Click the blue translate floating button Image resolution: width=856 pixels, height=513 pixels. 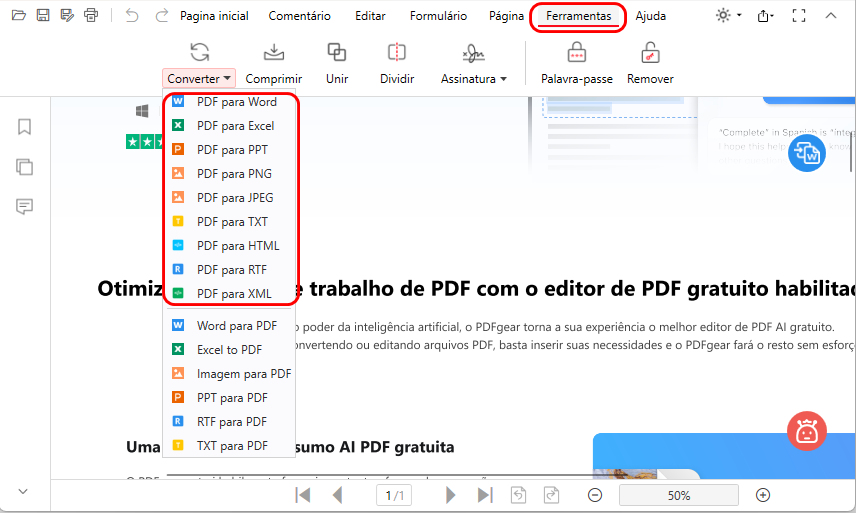point(806,153)
